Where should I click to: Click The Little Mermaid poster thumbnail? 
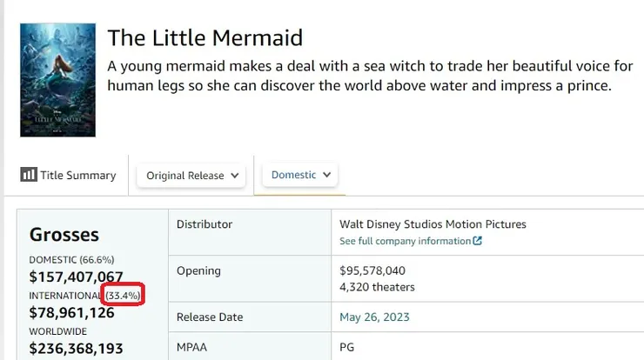pos(57,79)
